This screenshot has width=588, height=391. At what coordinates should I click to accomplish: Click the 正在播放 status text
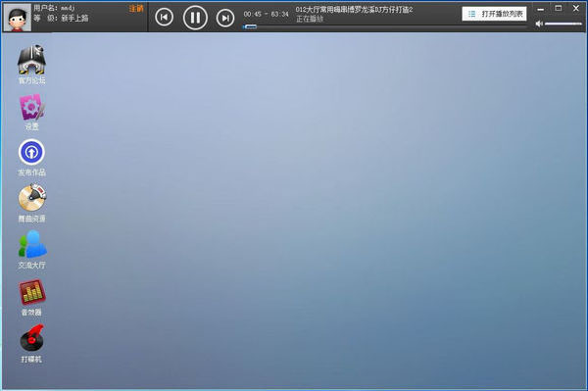coord(310,19)
